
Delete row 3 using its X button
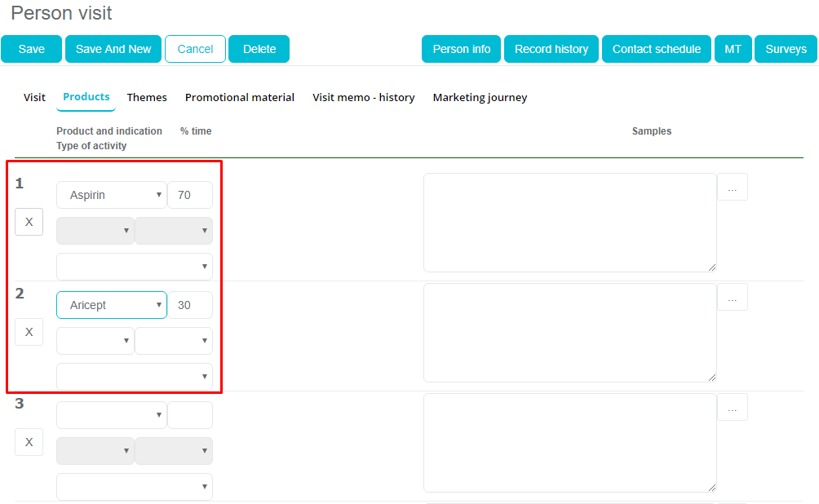pyautogui.click(x=29, y=442)
